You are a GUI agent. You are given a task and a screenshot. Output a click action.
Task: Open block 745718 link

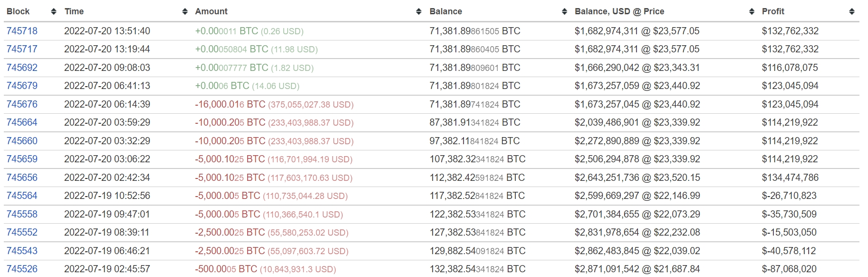(x=22, y=31)
